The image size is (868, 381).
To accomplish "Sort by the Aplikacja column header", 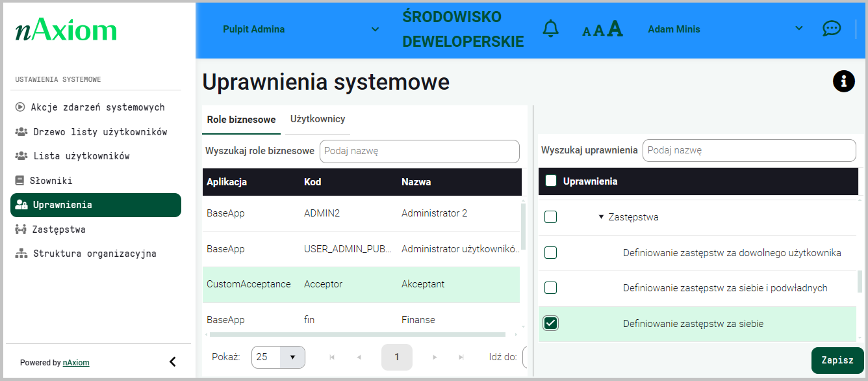I will (x=227, y=182).
